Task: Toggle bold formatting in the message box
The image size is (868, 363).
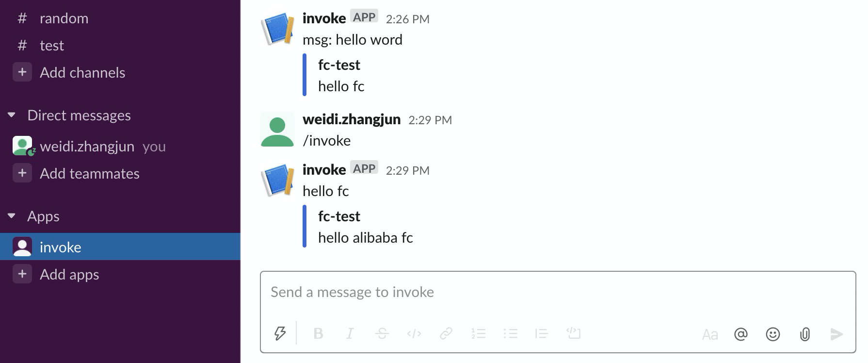Action: (x=319, y=333)
